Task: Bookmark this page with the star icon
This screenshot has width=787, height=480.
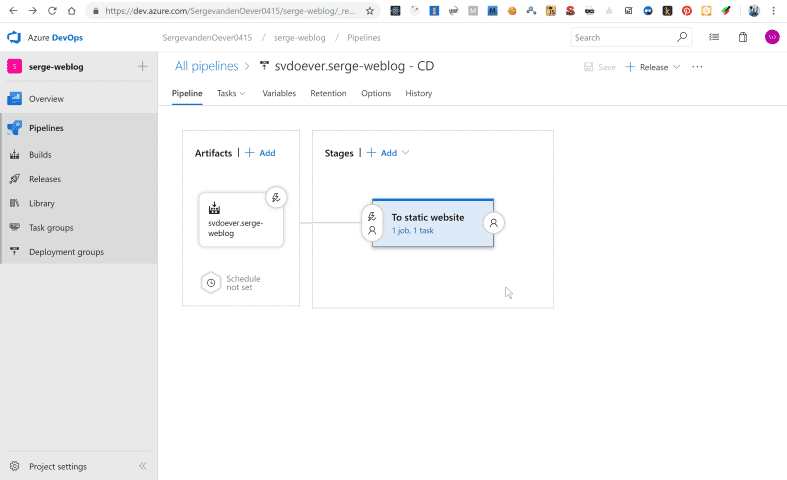Action: [370, 11]
